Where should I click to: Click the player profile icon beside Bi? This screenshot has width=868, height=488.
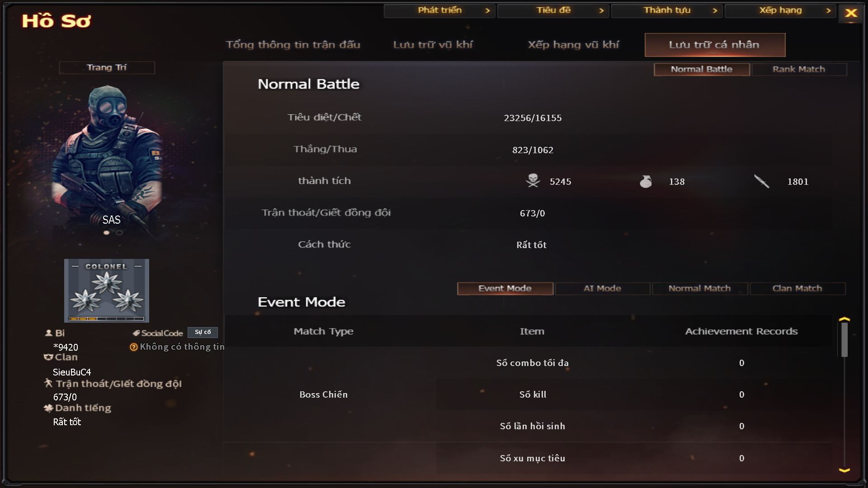coord(48,333)
